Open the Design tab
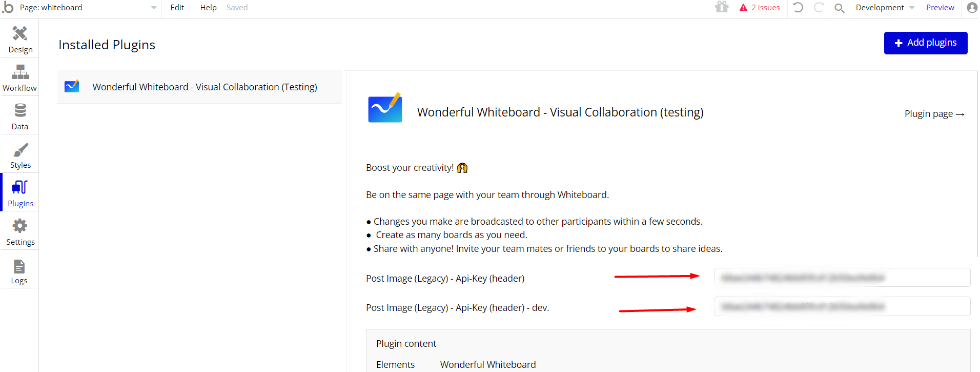The image size is (980, 372). tap(20, 40)
